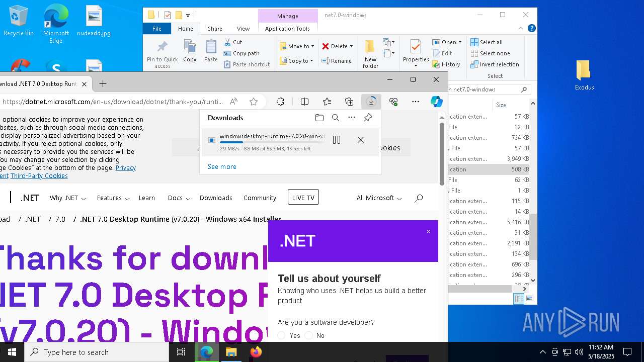Cancel the windowsdesktop-runtime download
This screenshot has width=644, height=362.
[361, 140]
